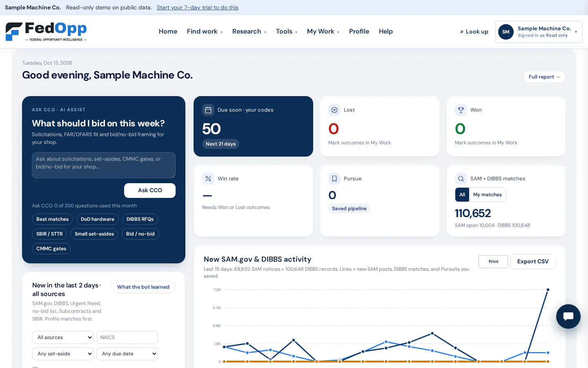Go to Home in navigation
The height and width of the screenshot is (368, 588).
pyautogui.click(x=168, y=31)
